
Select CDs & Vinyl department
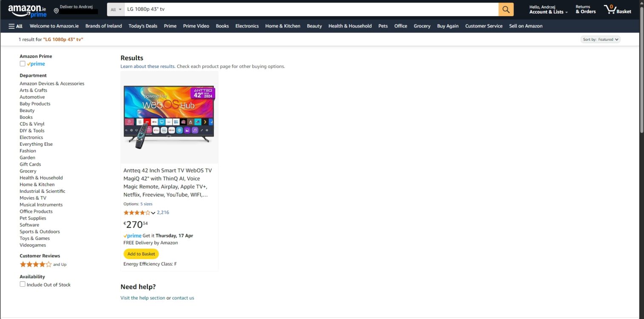tap(32, 124)
